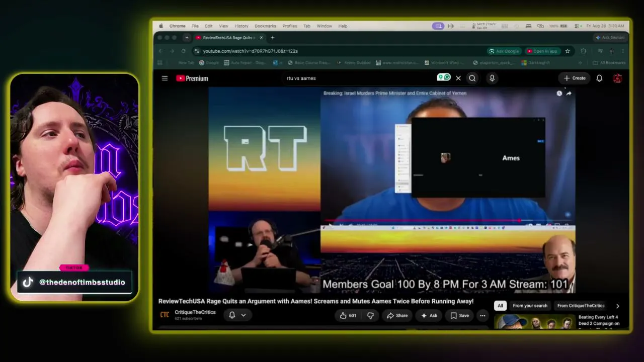
Task: Click the Share button below video
Action: click(x=397, y=316)
